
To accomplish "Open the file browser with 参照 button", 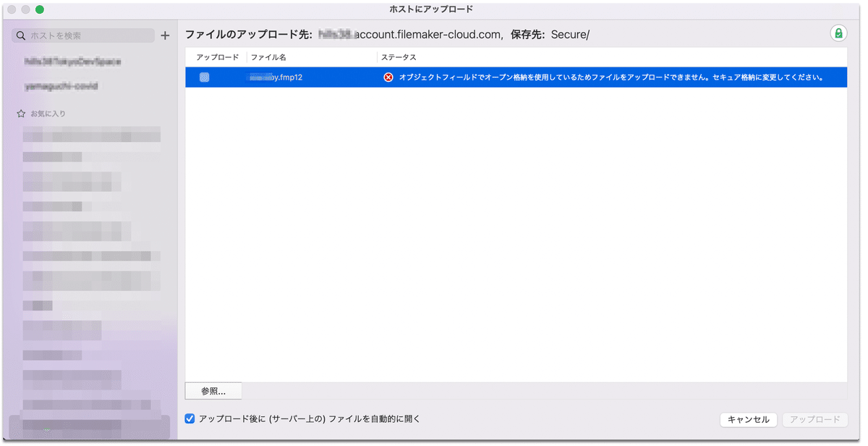I will (x=213, y=390).
